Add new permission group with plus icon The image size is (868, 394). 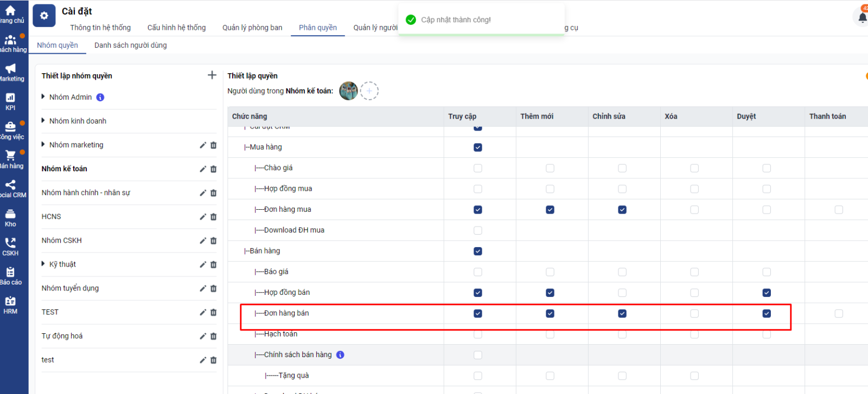(x=212, y=75)
